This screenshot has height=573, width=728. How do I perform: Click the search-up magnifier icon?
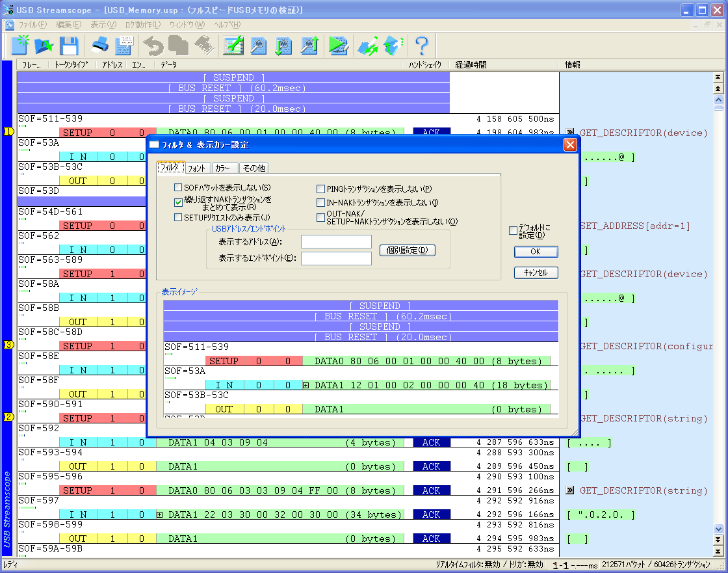(x=309, y=46)
